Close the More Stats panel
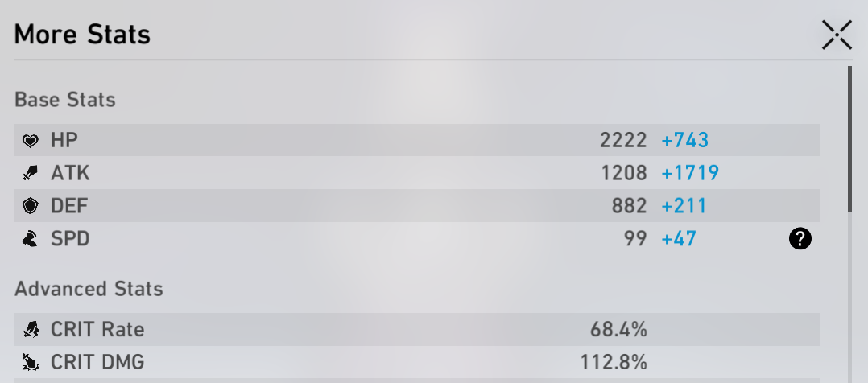Viewport: 868px width, 383px height. pyautogui.click(x=837, y=35)
